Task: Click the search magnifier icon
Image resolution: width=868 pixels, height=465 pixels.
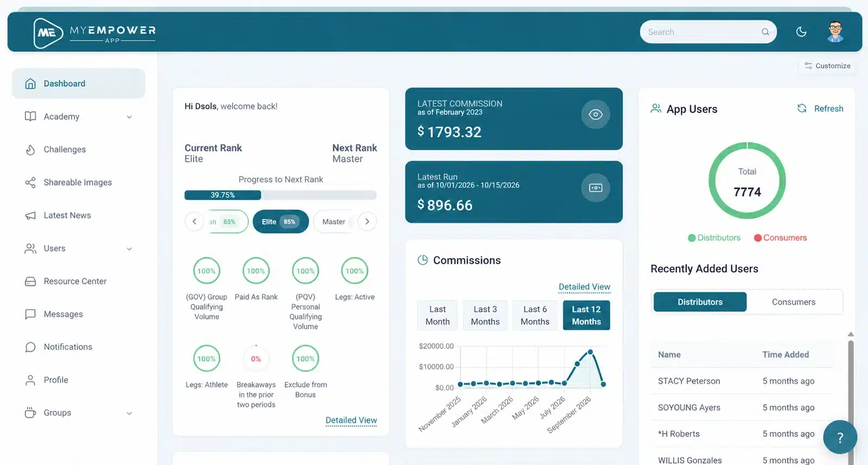Action: [x=765, y=32]
